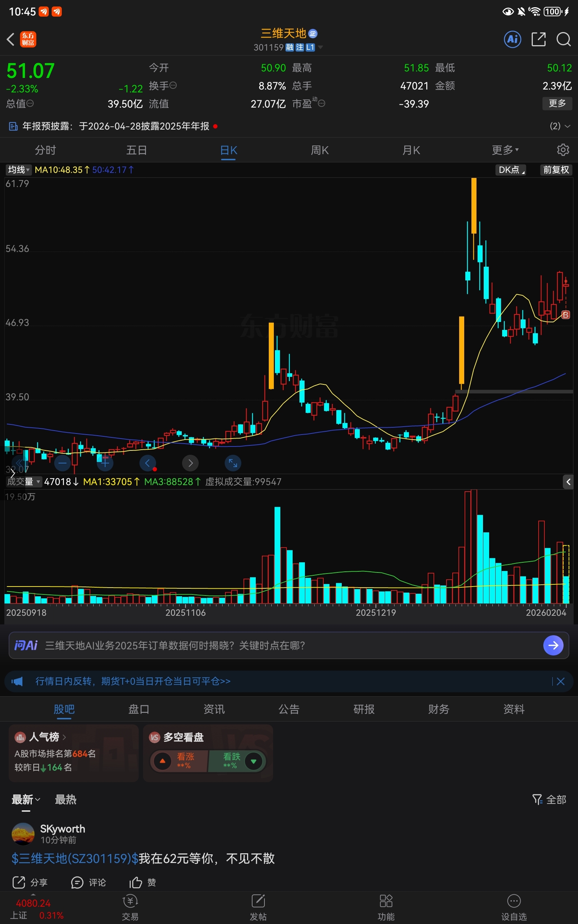Toggle the DK点 indicator
Image resolution: width=578 pixels, height=924 pixels.
(x=510, y=170)
